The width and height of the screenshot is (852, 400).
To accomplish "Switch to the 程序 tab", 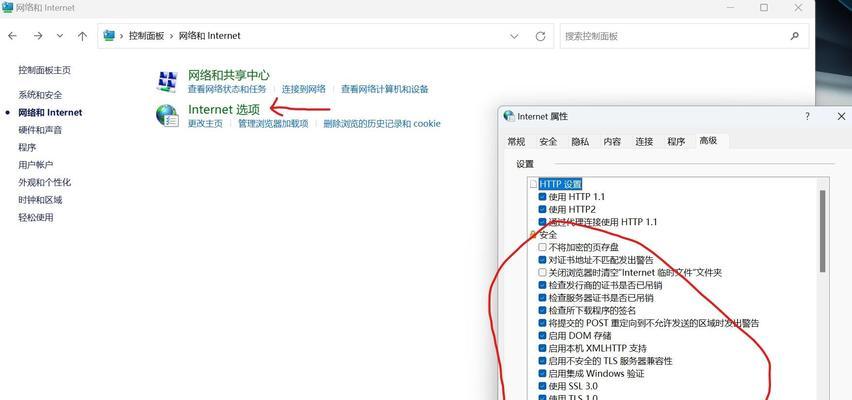I will click(676, 141).
